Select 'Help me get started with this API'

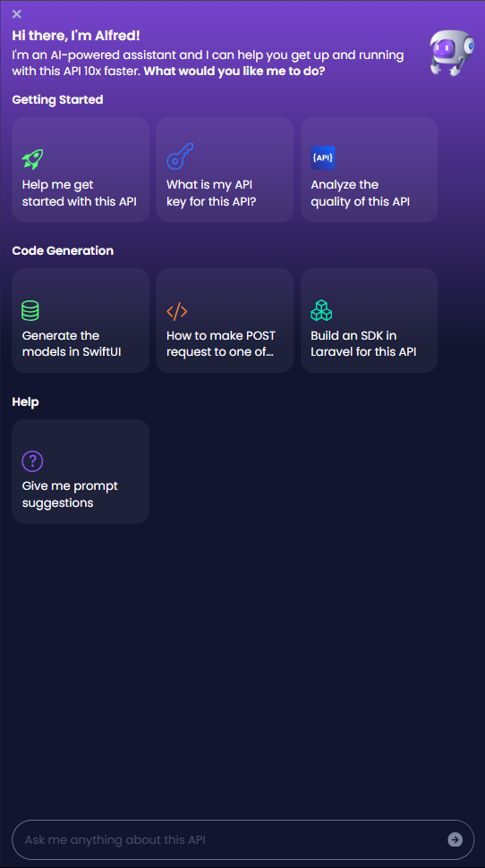click(x=81, y=169)
